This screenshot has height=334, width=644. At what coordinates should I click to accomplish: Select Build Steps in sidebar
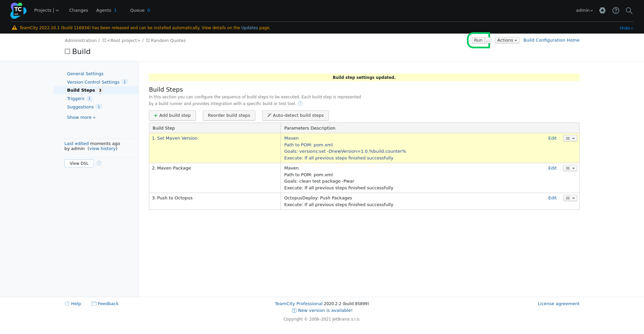pyautogui.click(x=81, y=90)
